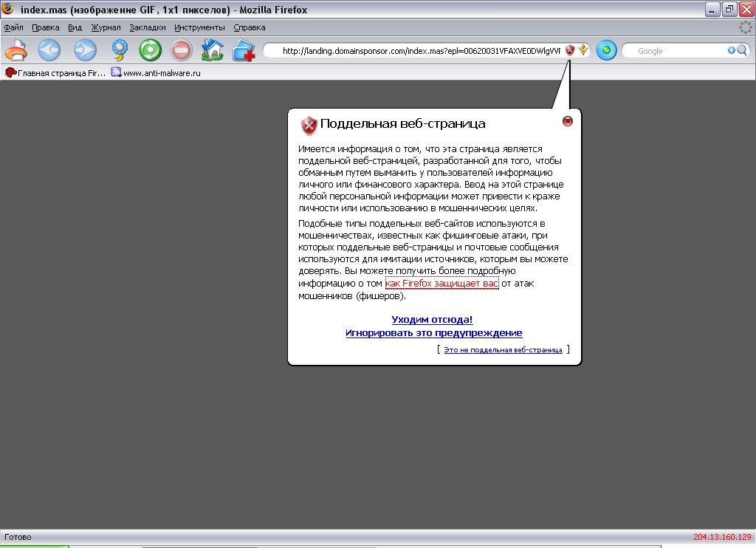
Task: Click the yellow icon at address bar end
Action: pyautogui.click(x=583, y=49)
